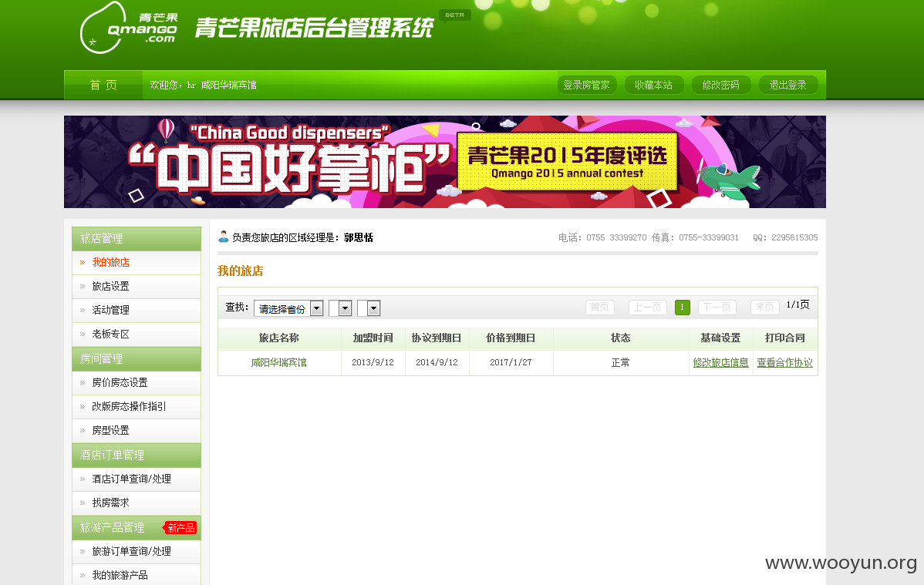Image resolution: width=924 pixels, height=585 pixels.
Task: Open the second city dropdown
Action: pyautogui.click(x=340, y=308)
